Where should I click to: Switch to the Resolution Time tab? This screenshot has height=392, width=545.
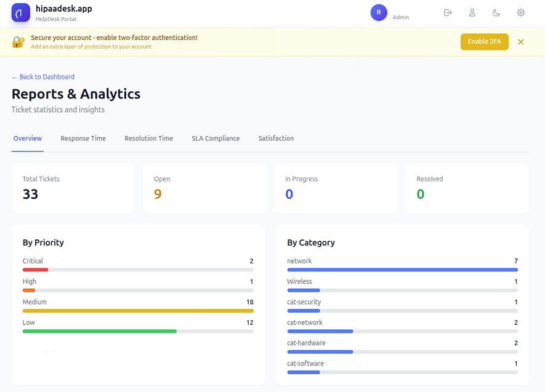[148, 138]
